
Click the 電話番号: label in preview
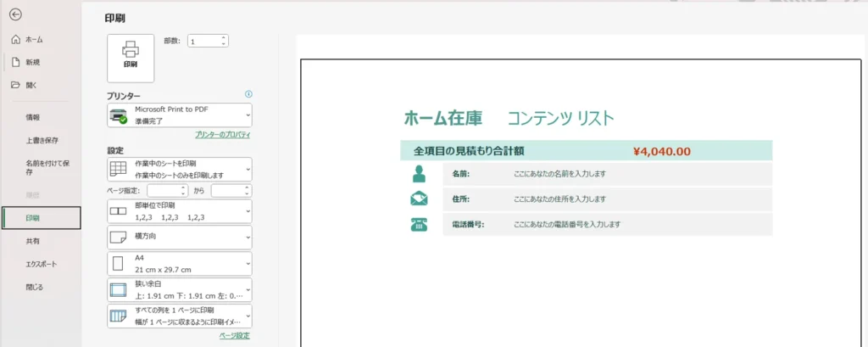click(x=468, y=225)
